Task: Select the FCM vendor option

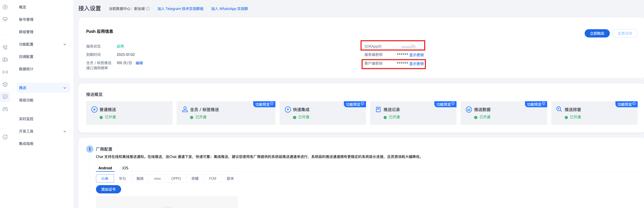Action: tap(212, 179)
